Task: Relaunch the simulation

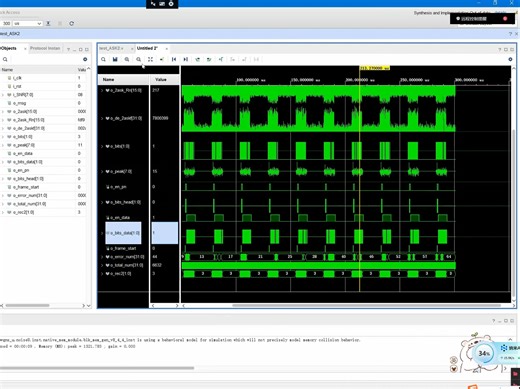Action: (x=71, y=23)
